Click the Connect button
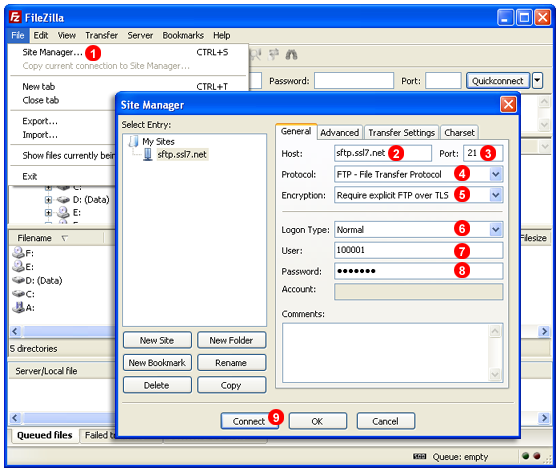 click(249, 421)
